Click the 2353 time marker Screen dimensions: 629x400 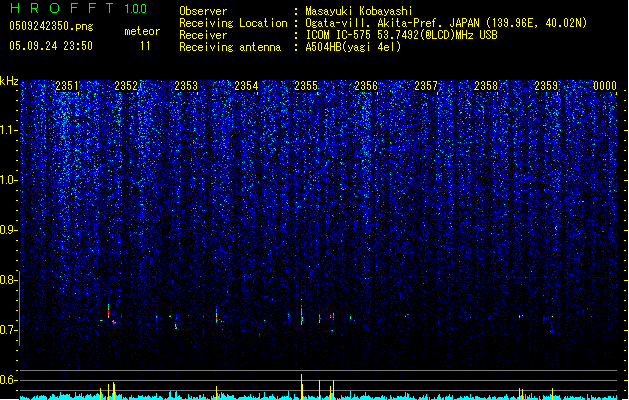(x=186, y=86)
